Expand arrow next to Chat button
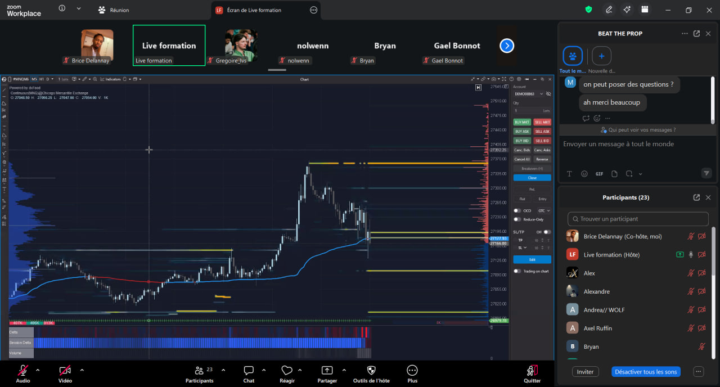720x387 pixels. point(264,370)
